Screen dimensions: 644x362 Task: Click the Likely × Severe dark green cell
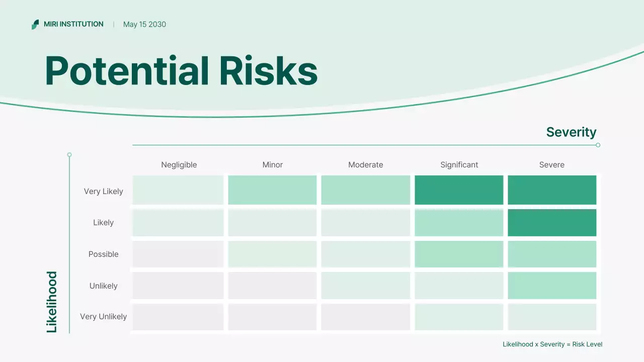[551, 222]
